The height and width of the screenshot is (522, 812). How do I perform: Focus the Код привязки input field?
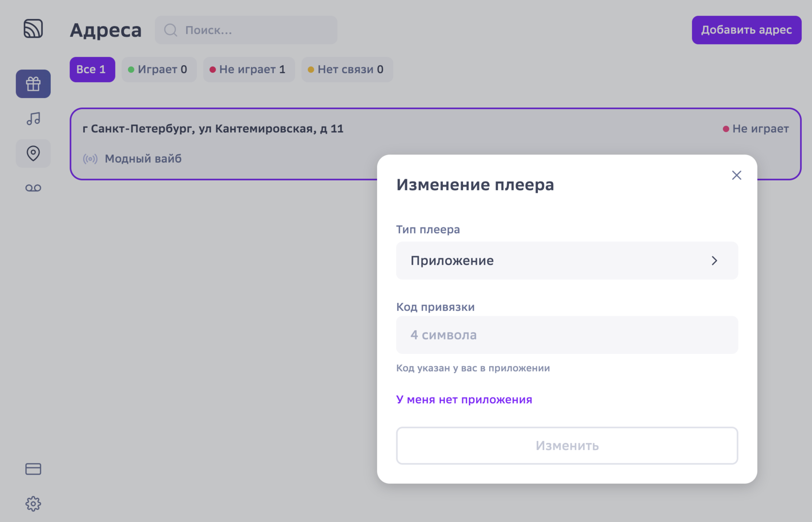coord(566,335)
